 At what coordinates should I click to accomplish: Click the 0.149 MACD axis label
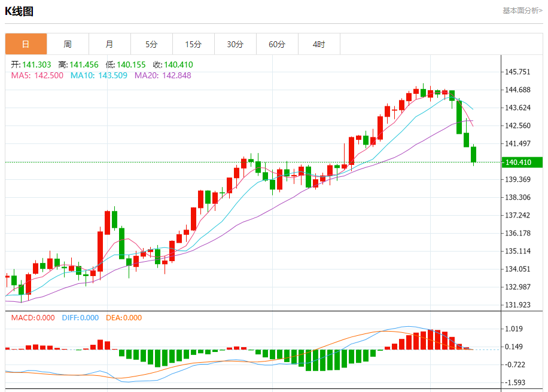[514, 347]
